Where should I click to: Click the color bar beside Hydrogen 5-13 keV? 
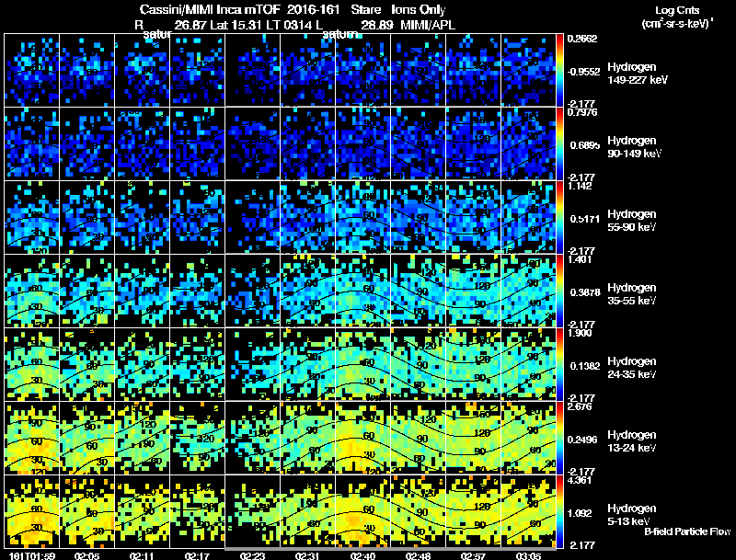pos(559,512)
